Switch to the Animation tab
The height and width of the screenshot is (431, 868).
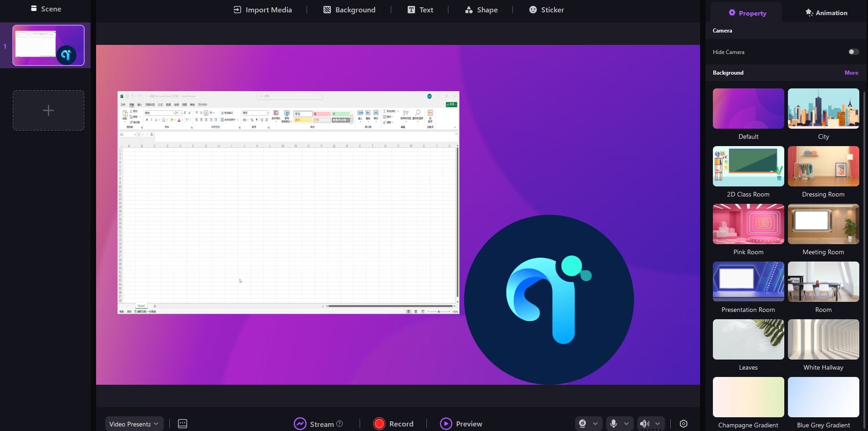point(826,13)
